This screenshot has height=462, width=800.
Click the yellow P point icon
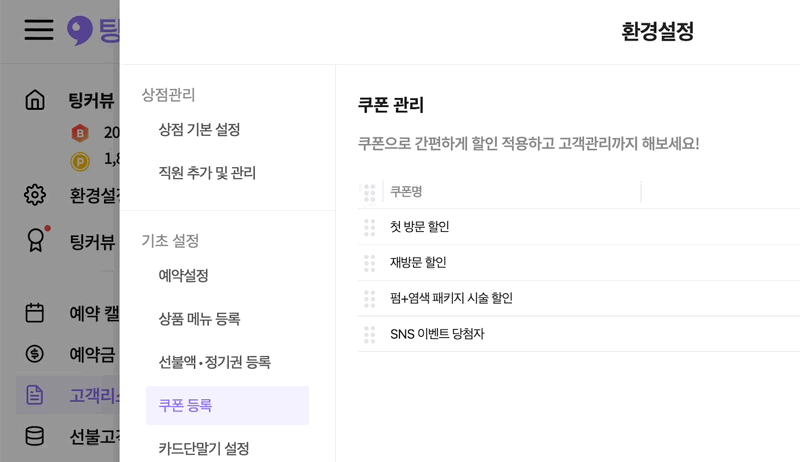click(79, 160)
